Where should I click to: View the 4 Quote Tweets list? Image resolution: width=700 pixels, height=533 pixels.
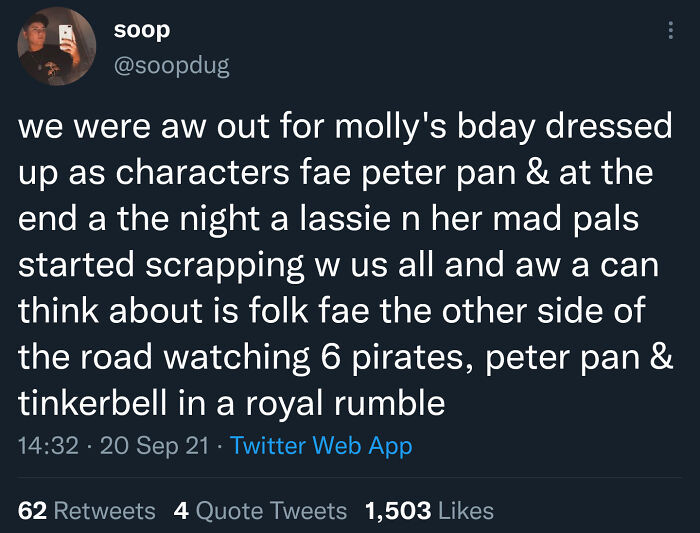click(260, 511)
